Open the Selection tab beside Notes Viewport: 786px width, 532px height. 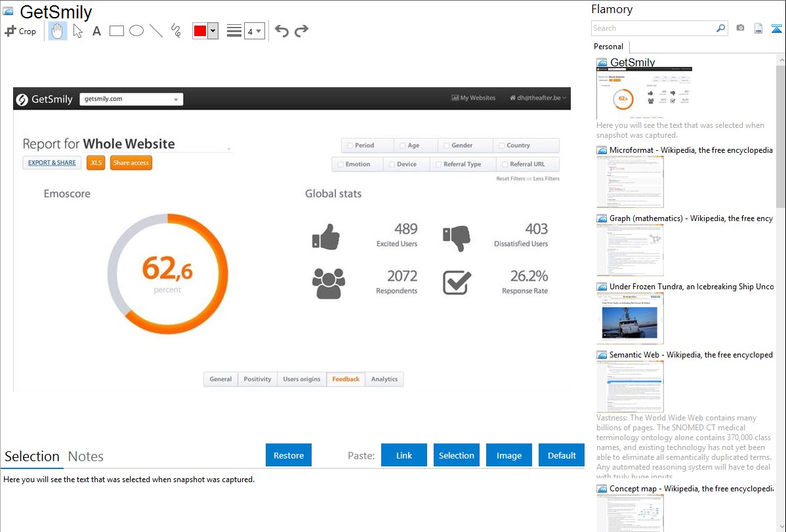(32, 457)
